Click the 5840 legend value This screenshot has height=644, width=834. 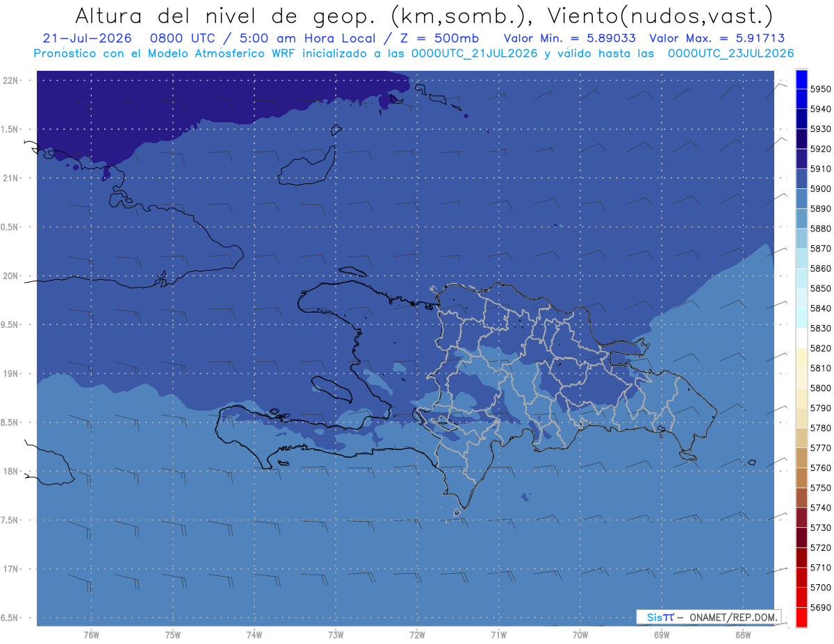coord(820,308)
